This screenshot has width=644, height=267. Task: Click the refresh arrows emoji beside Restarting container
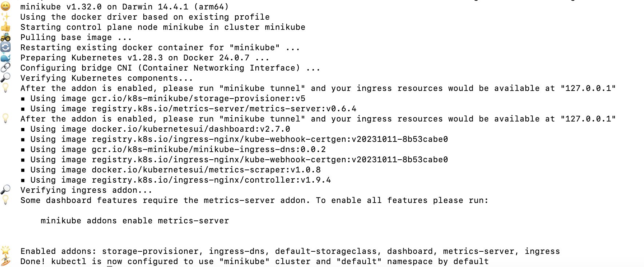5,47
